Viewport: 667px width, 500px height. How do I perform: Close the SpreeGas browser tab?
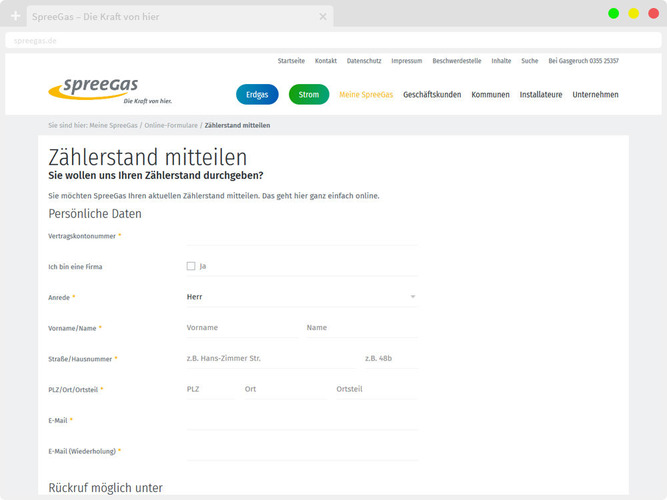322,17
